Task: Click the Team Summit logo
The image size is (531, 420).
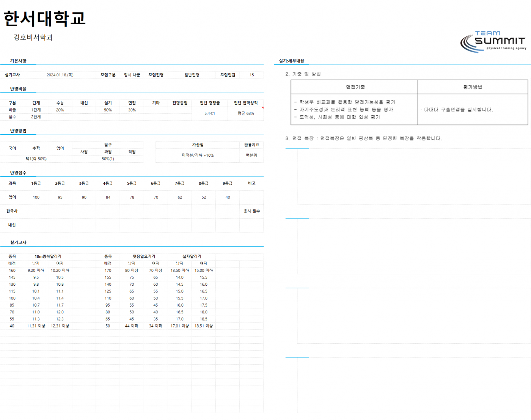Action: tap(493, 42)
